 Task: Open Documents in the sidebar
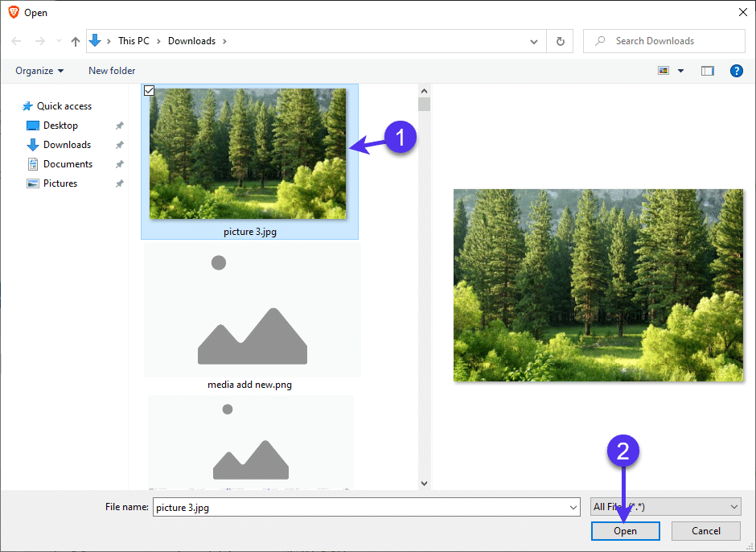click(68, 164)
